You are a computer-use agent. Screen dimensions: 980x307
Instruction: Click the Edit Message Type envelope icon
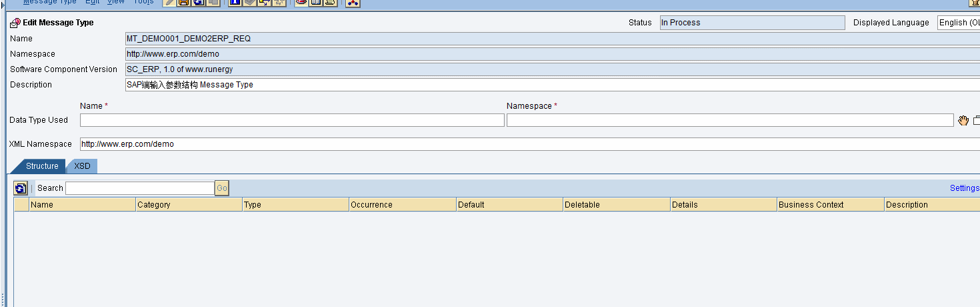coord(15,23)
